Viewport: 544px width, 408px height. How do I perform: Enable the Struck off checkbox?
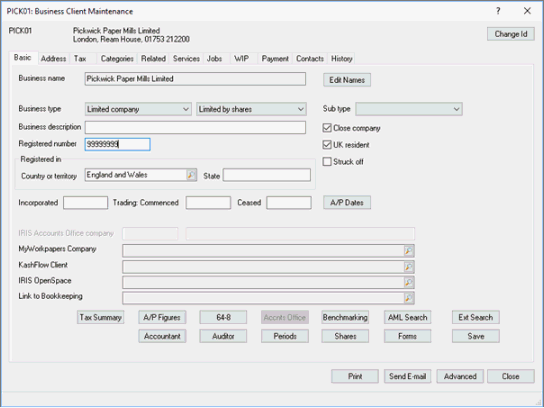[x=327, y=162]
